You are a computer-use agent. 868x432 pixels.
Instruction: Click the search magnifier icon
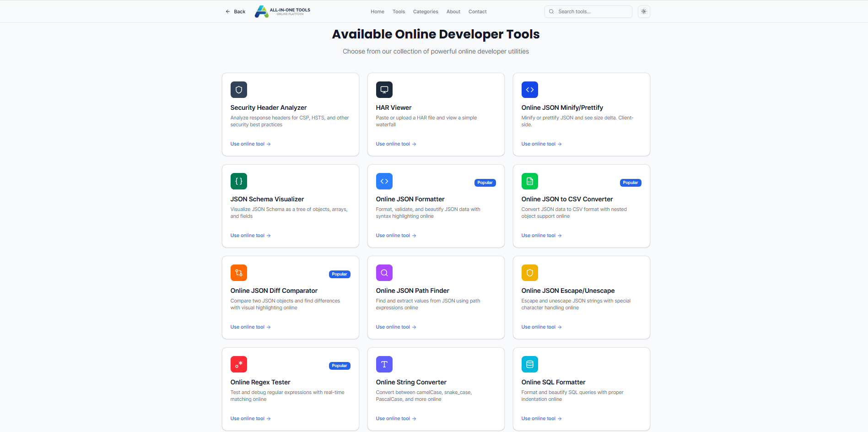pos(552,11)
